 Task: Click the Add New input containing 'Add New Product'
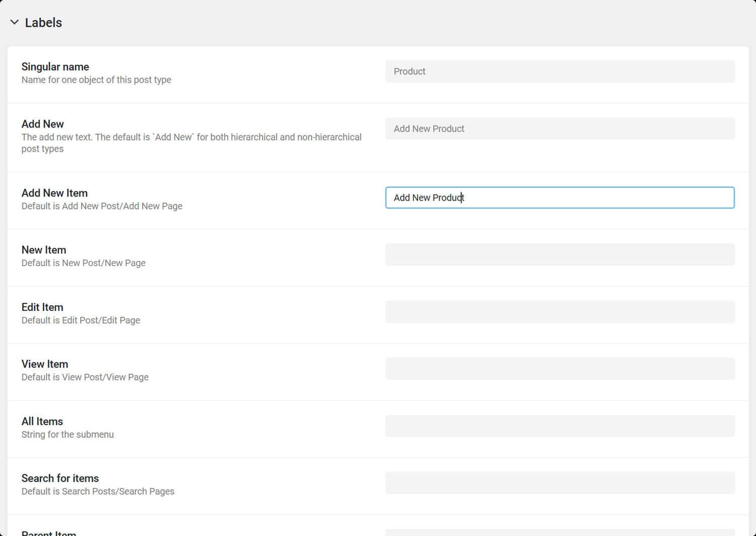tap(560, 128)
